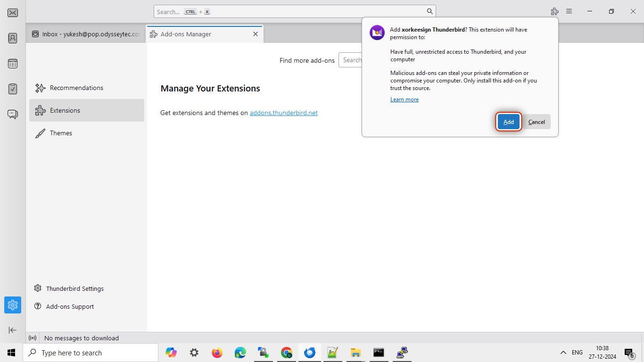Click the extensions puzzle icon in title bar
Viewport: 644px width, 362px height.
[555, 11]
